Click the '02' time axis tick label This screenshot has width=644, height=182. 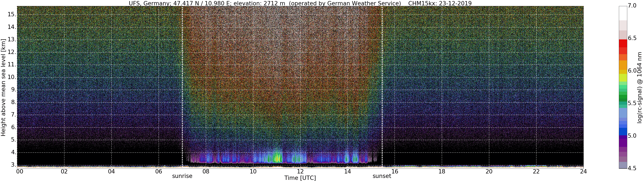tap(64, 171)
